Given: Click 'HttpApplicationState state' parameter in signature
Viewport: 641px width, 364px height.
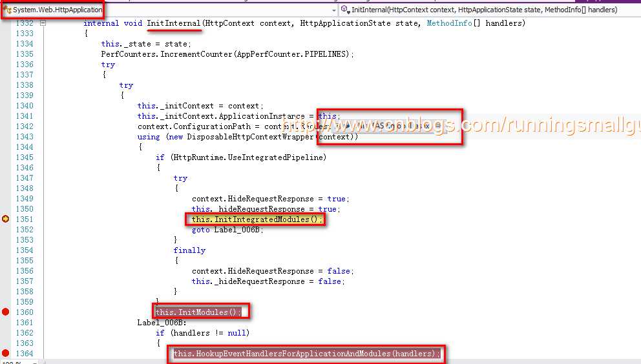Looking at the screenshot, I should pyautogui.click(x=361, y=23).
